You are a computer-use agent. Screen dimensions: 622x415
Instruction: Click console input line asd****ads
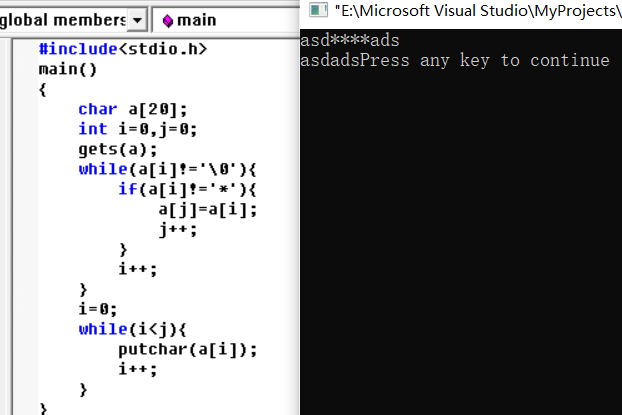coord(350,40)
